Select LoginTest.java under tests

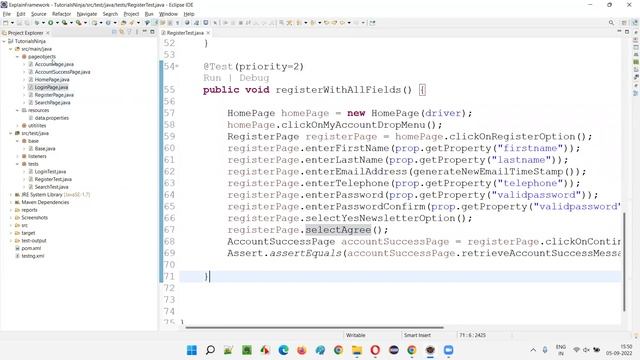pyautogui.click(x=50, y=172)
